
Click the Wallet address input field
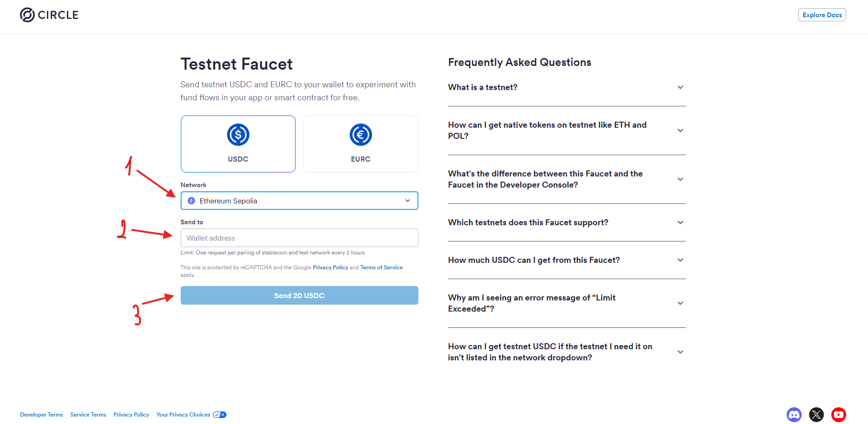(299, 238)
